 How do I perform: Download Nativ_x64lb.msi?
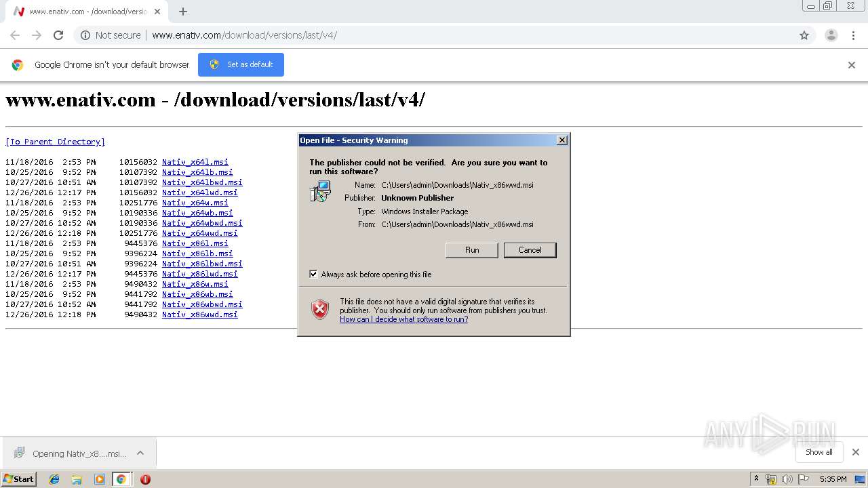coord(197,172)
